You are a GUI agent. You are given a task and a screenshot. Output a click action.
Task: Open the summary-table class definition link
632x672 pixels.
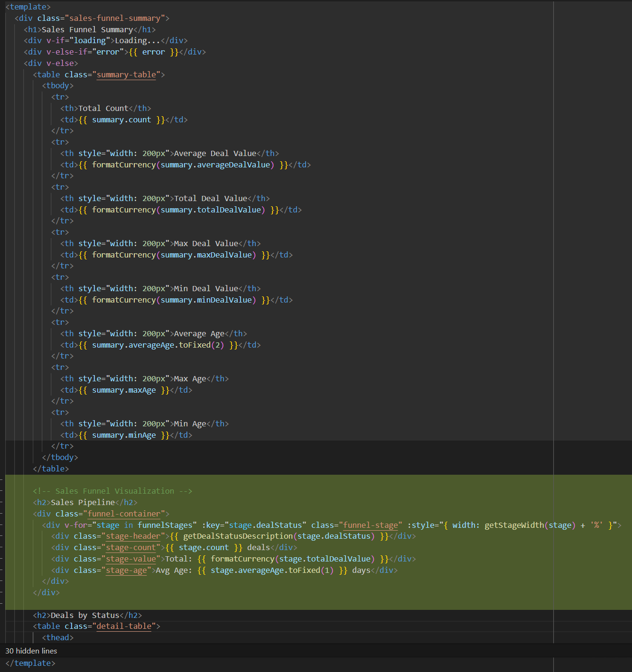pyautogui.click(x=126, y=74)
